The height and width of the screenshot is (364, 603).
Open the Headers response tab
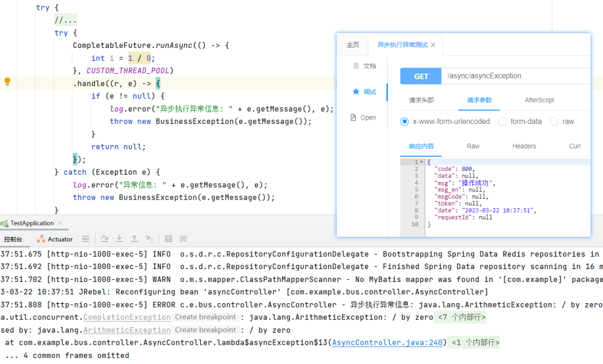click(x=524, y=146)
